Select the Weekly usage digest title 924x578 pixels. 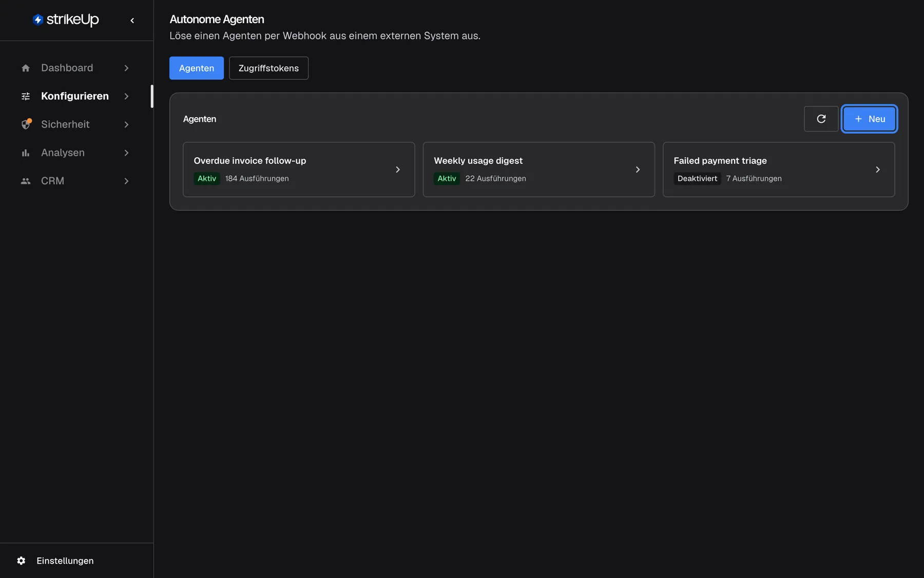[x=478, y=161]
